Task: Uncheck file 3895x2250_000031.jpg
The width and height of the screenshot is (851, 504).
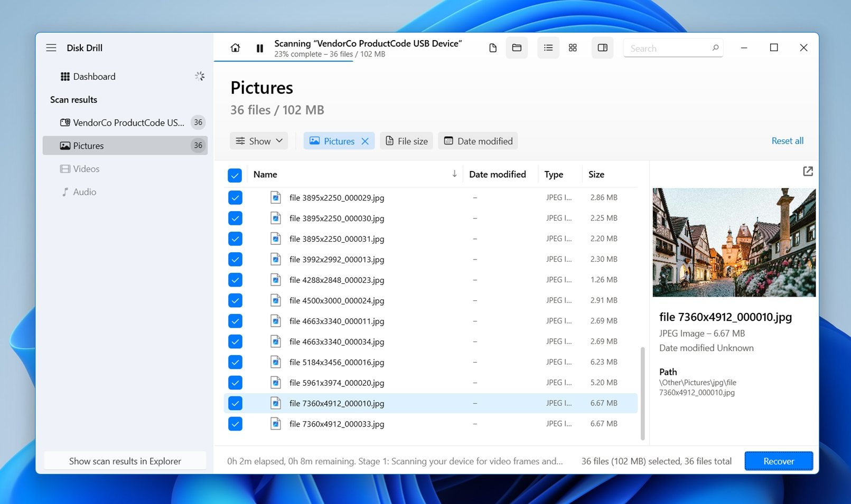Action: (x=235, y=239)
